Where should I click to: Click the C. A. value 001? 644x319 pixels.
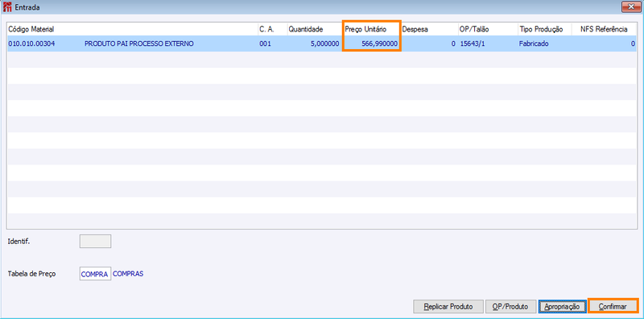coord(266,43)
